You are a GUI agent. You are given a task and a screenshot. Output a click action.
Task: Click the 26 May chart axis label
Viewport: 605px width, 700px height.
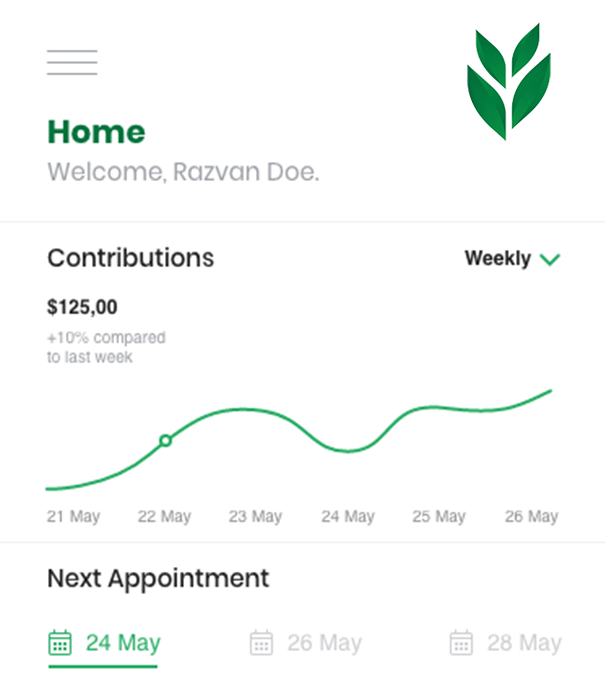[532, 517]
